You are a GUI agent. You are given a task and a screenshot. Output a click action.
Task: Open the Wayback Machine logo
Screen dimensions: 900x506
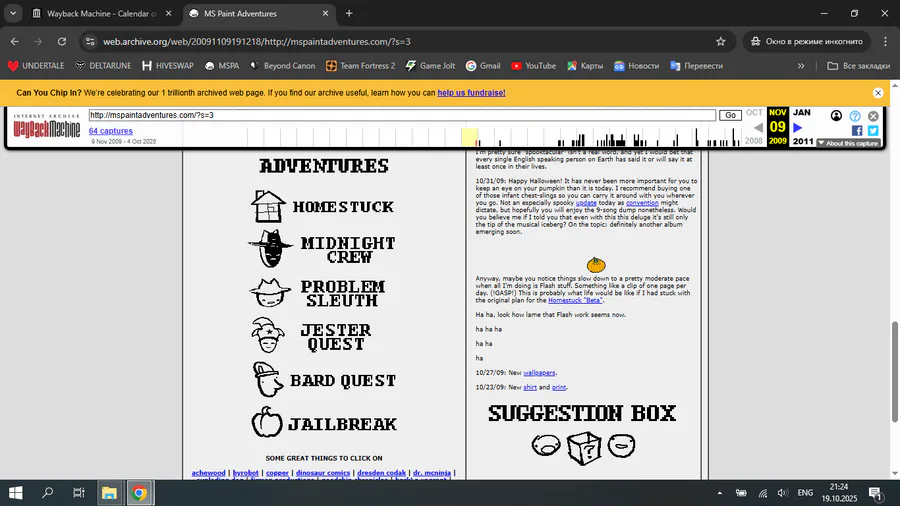tap(46, 126)
